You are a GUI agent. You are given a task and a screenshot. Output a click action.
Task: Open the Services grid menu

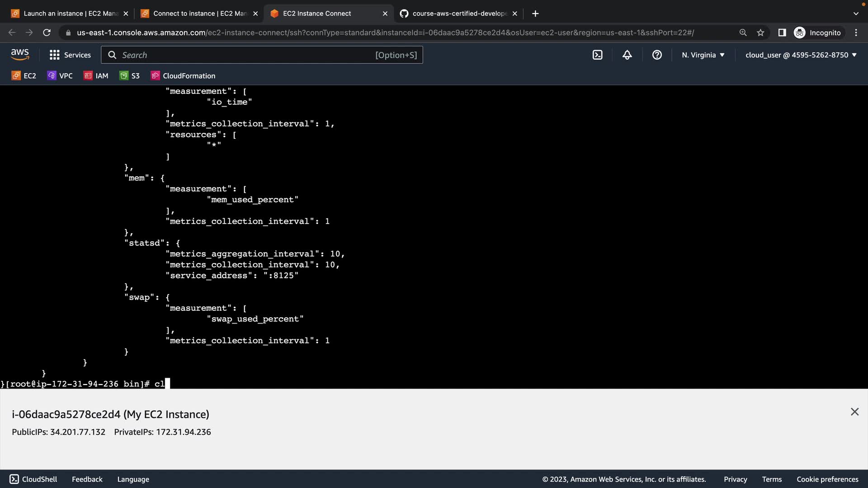point(70,55)
